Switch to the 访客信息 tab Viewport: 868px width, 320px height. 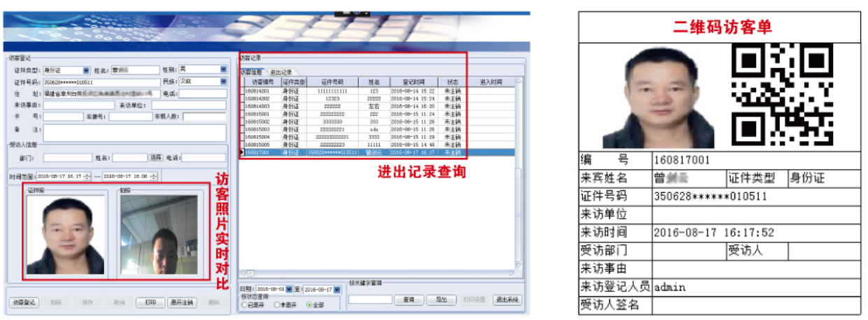[252, 72]
